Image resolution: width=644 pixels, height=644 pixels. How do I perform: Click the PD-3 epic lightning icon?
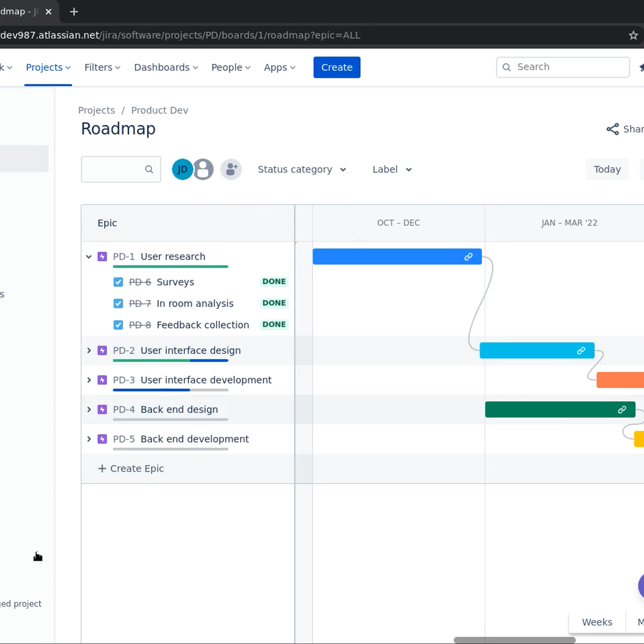click(x=102, y=380)
